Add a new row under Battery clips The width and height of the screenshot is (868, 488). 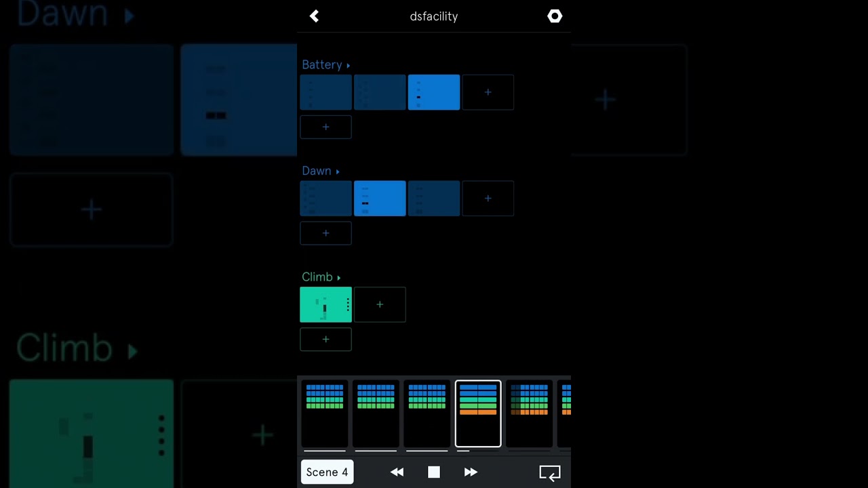point(326,127)
